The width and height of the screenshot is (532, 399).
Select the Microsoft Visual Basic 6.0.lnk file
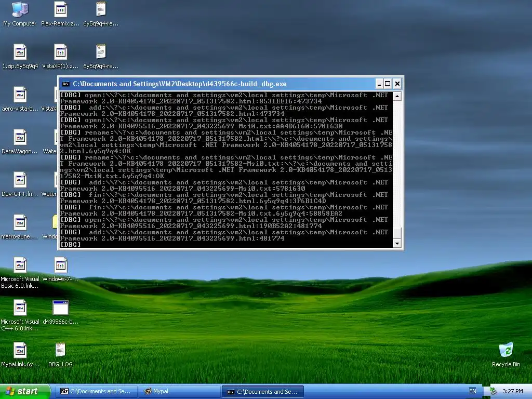(20, 273)
